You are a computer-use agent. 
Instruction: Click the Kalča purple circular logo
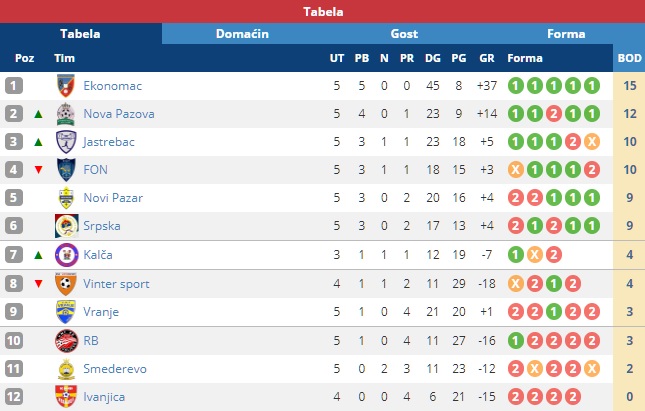tap(66, 255)
